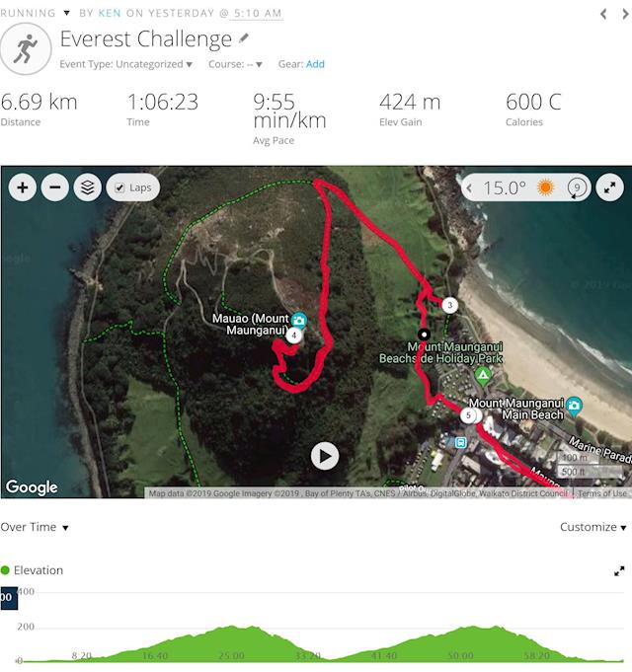
Task: Zoom out on the map
Action: 55,187
